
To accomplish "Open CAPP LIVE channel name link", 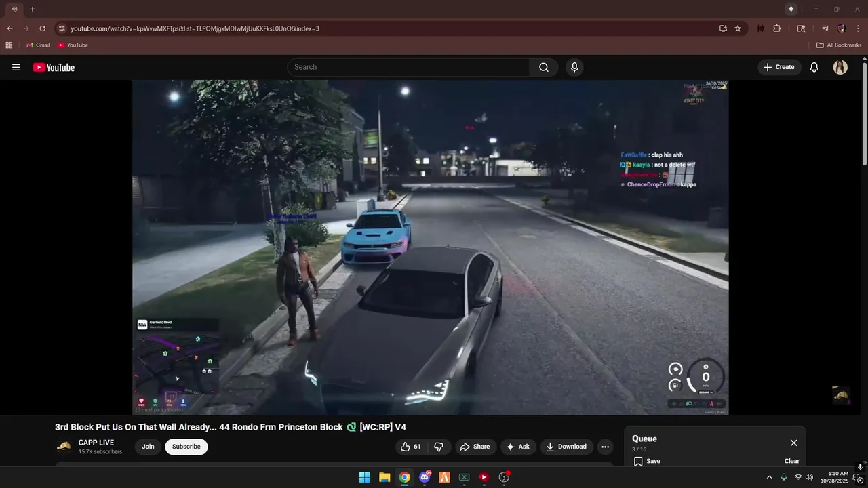I will [96, 443].
